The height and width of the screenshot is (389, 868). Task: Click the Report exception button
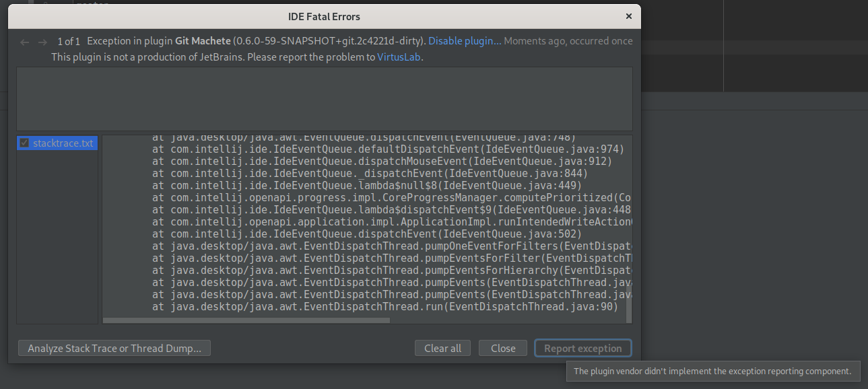582,348
